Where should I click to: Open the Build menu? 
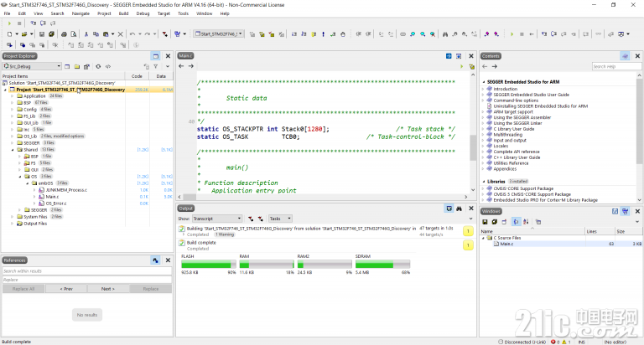click(123, 13)
